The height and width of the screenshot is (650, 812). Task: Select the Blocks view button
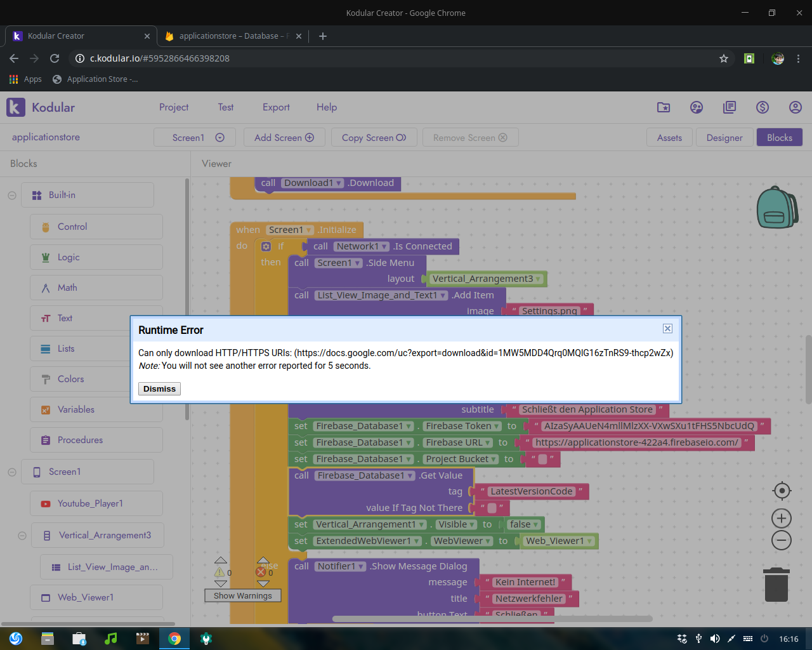(x=779, y=138)
